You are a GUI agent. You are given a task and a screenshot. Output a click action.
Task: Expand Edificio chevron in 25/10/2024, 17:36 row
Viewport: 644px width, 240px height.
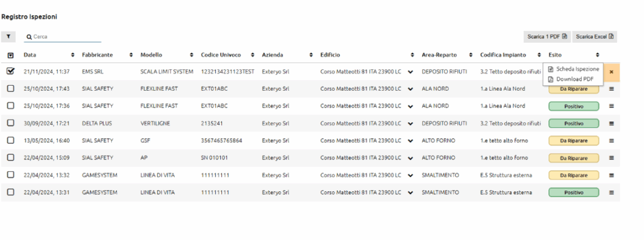point(410,106)
